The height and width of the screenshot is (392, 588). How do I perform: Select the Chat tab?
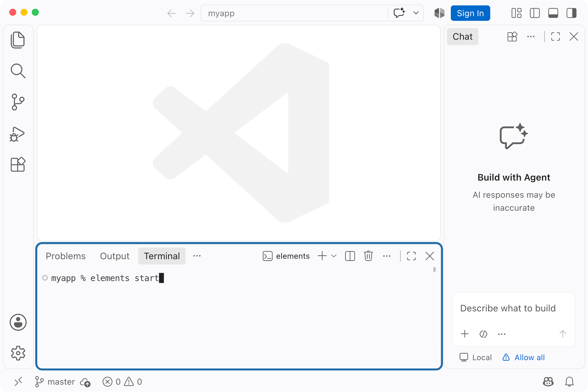click(463, 37)
